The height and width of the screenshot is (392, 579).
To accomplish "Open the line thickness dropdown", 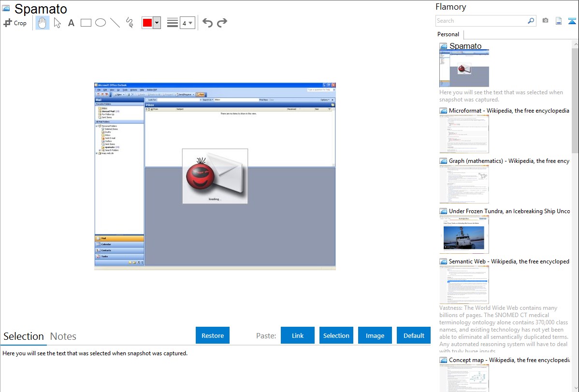I will point(187,23).
